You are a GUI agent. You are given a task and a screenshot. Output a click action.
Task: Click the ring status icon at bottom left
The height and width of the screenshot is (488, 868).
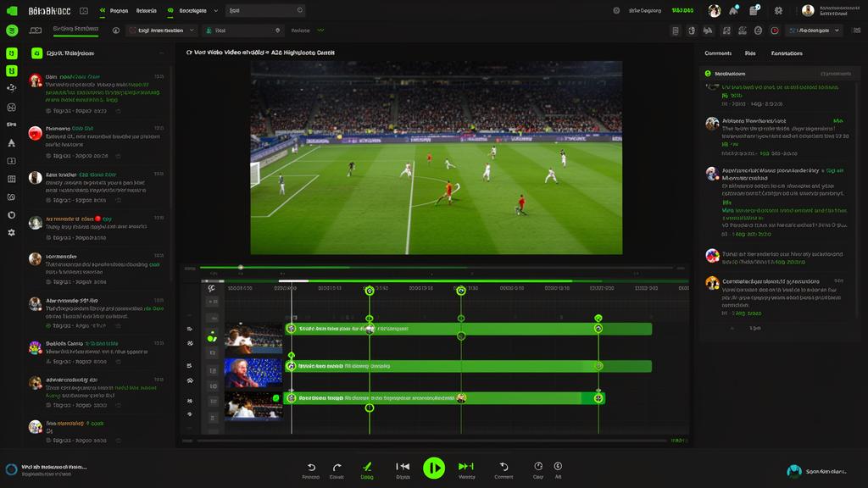pos(11,469)
